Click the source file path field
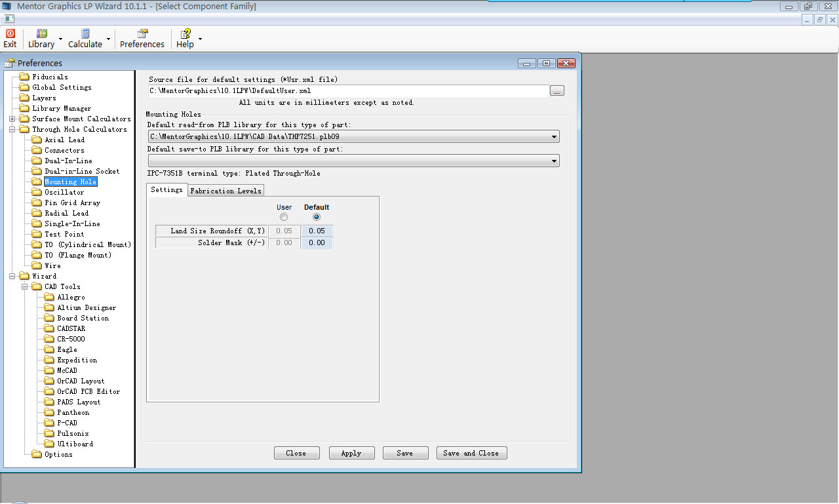This screenshot has width=839, height=504. pos(348,91)
